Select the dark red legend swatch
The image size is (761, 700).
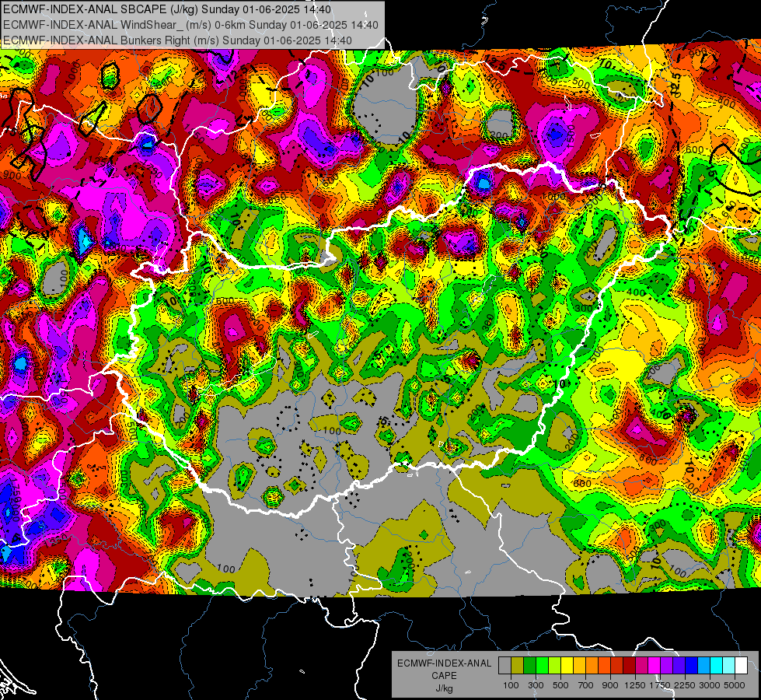point(629,666)
